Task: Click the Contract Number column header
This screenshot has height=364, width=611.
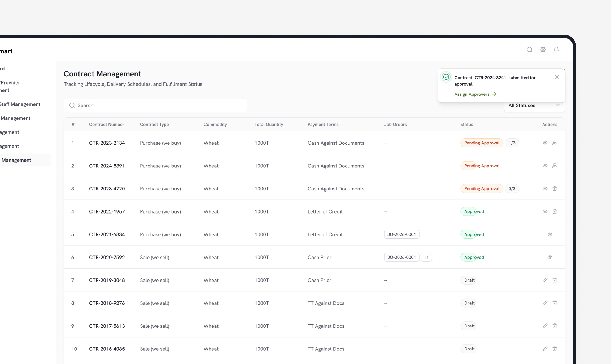Action: tap(107, 125)
